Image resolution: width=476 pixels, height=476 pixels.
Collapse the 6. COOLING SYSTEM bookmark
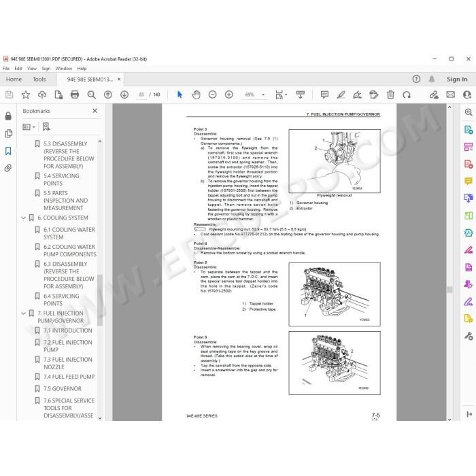[x=23, y=218]
